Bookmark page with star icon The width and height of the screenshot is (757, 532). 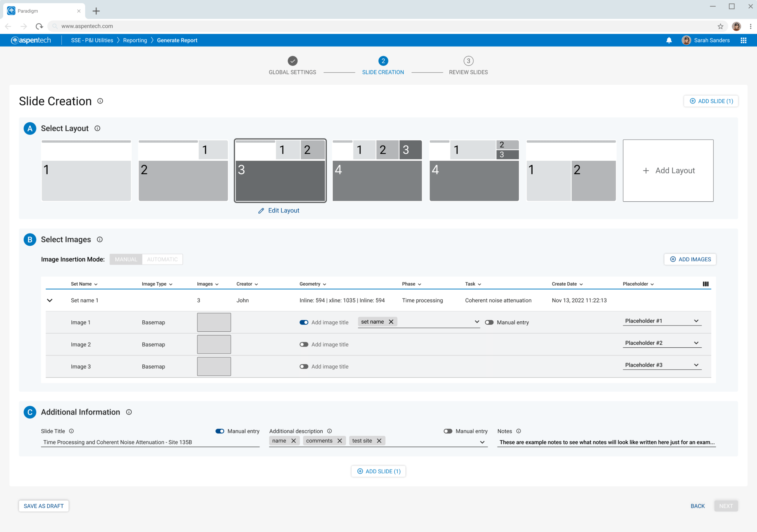[x=720, y=26]
